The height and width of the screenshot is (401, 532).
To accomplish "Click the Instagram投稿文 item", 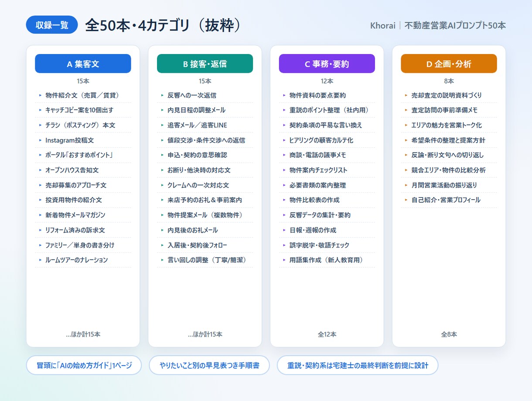I will [x=83, y=140].
